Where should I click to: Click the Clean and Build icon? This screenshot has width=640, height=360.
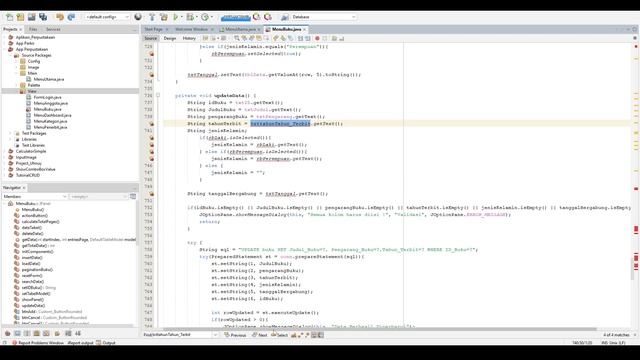[x=164, y=17]
